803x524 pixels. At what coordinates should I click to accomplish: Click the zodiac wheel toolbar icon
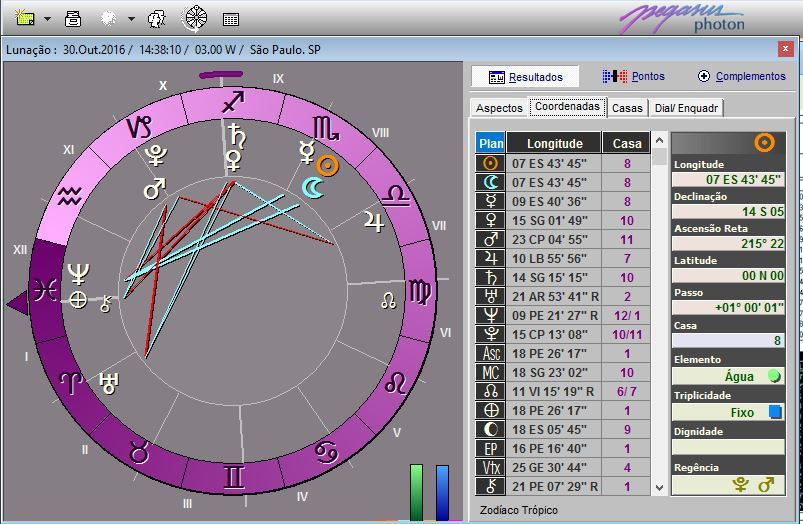pos(196,18)
